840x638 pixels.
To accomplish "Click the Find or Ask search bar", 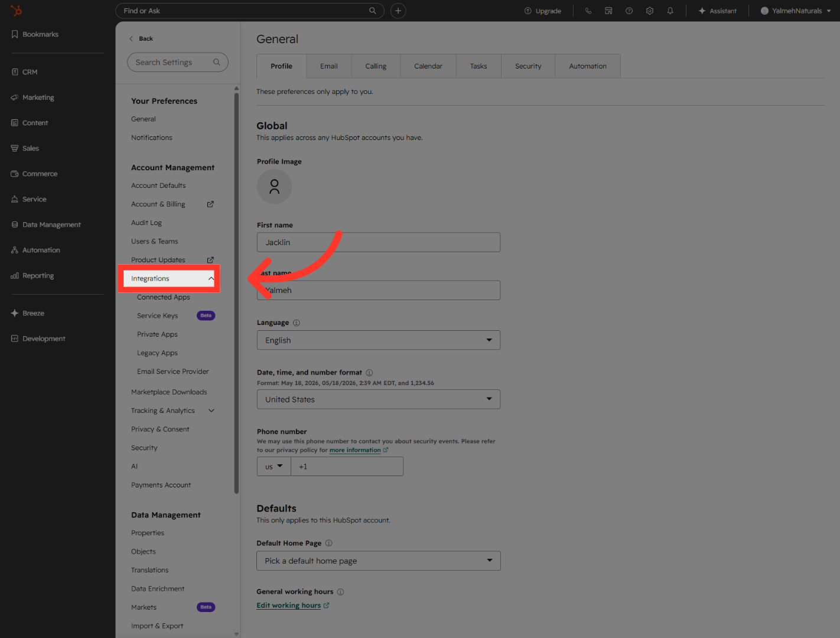I will tap(250, 11).
